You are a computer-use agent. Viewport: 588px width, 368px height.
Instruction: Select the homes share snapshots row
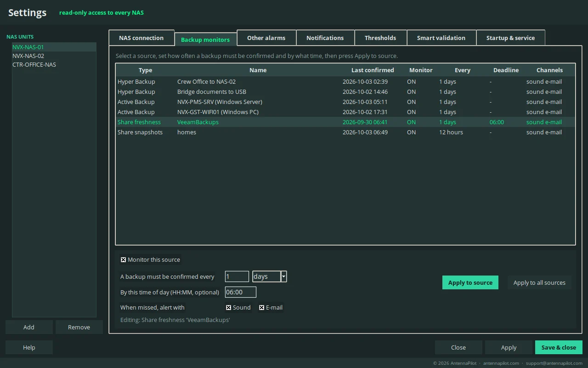click(345, 132)
